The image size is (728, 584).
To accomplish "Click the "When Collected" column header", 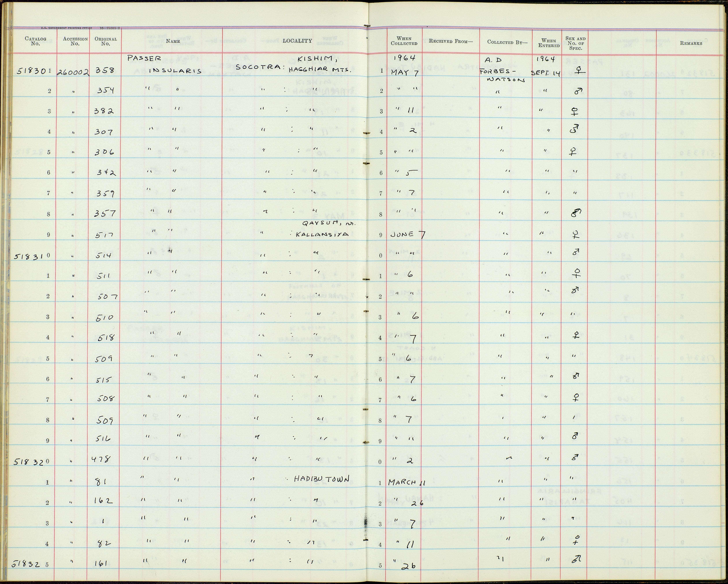I will pyautogui.click(x=404, y=41).
